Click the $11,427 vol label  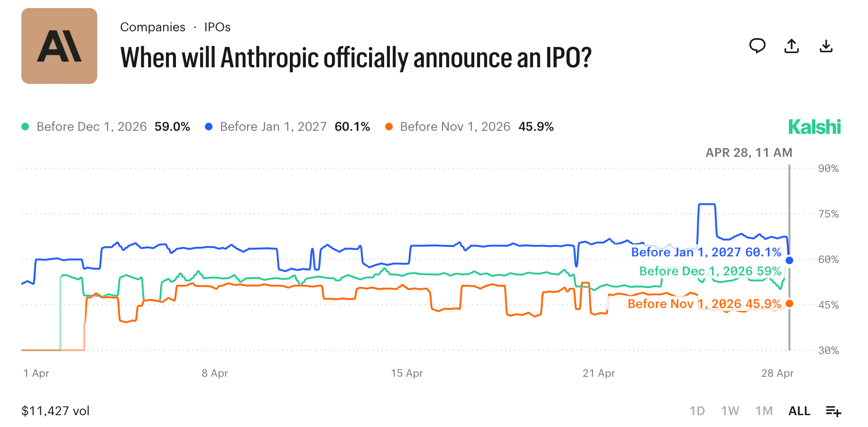point(55,411)
